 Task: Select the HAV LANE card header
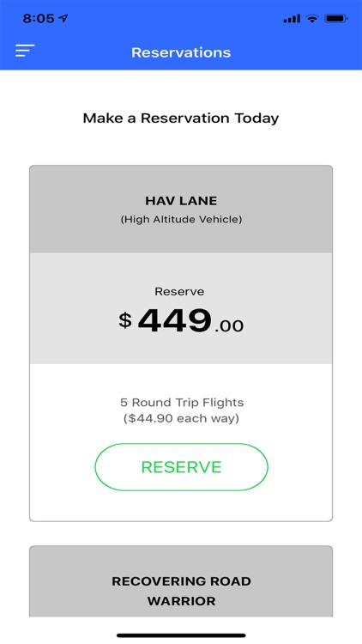(x=181, y=210)
